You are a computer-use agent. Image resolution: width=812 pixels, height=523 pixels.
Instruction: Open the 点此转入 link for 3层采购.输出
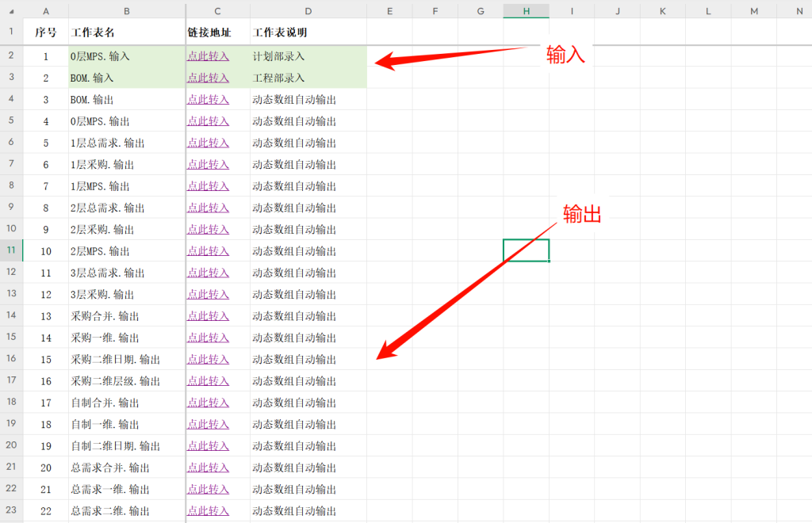coord(208,295)
